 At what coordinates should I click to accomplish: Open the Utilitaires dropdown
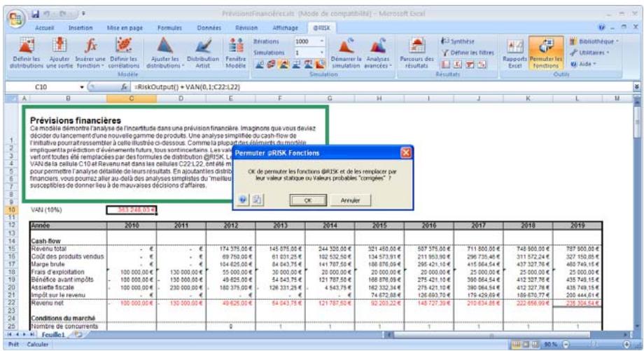tap(590, 53)
